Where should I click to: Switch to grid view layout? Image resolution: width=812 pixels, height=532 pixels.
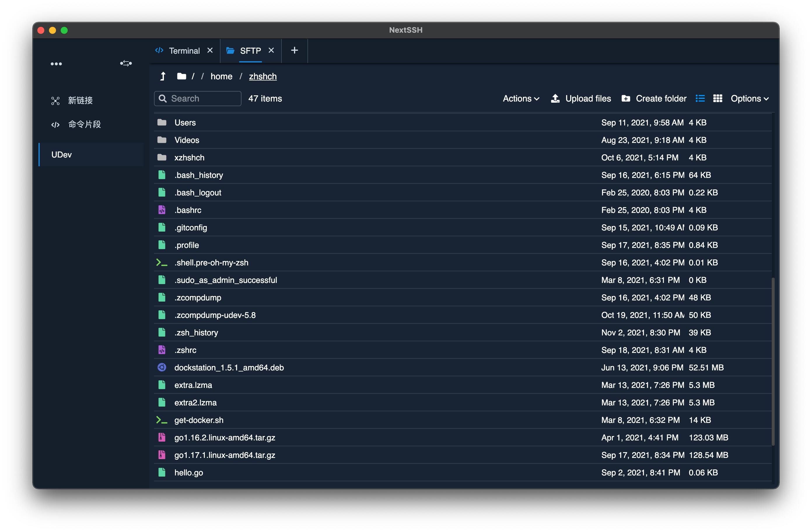pyautogui.click(x=717, y=99)
